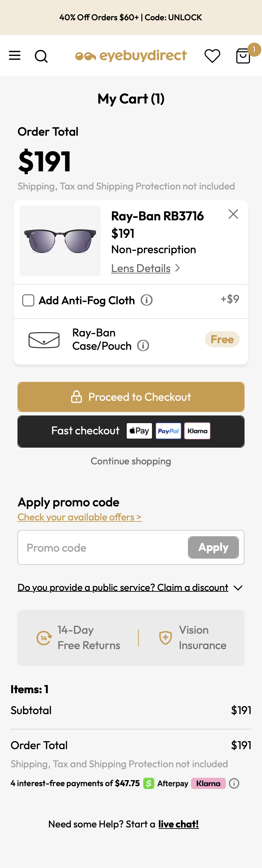
Task: Expand the public service discount section
Action: click(131, 587)
